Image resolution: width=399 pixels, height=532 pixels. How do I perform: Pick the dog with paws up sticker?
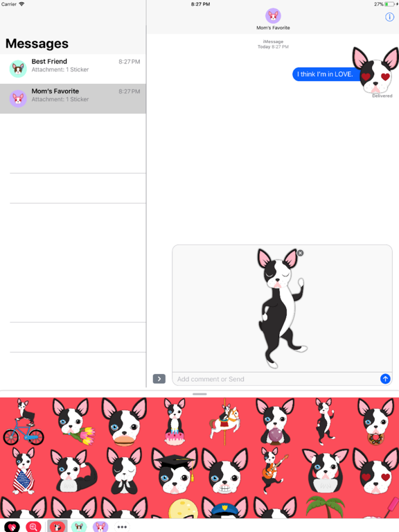click(x=326, y=471)
